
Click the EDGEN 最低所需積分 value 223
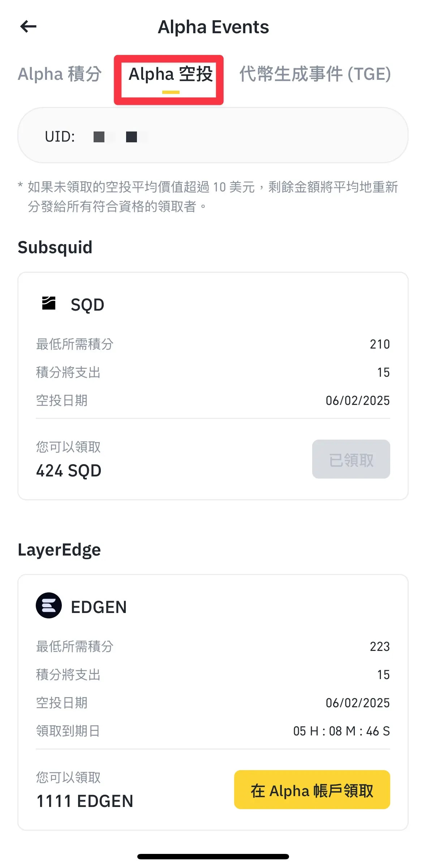pyautogui.click(x=379, y=647)
